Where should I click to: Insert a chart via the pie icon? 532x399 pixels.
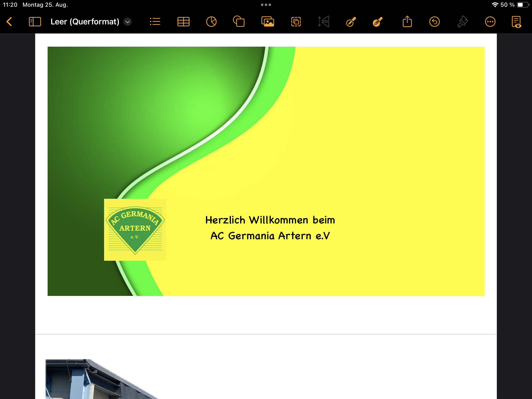[x=211, y=22]
